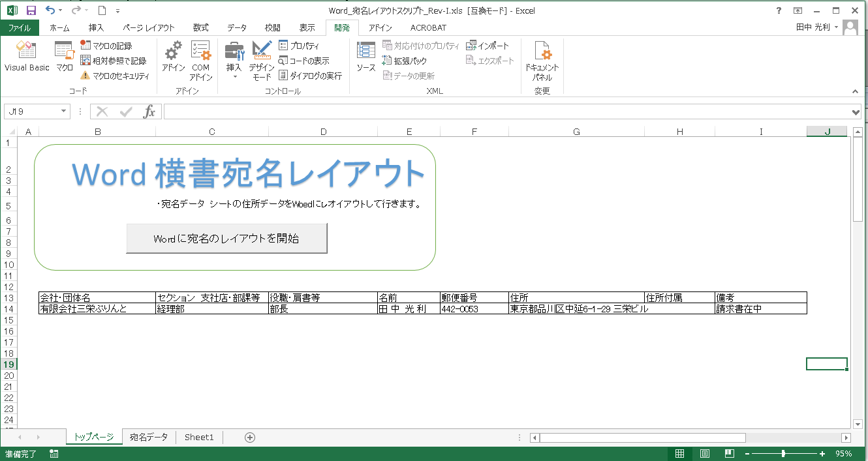The height and width of the screenshot is (461, 868).
Task: Switch to the データ ribbon tab
Action: [x=237, y=28]
